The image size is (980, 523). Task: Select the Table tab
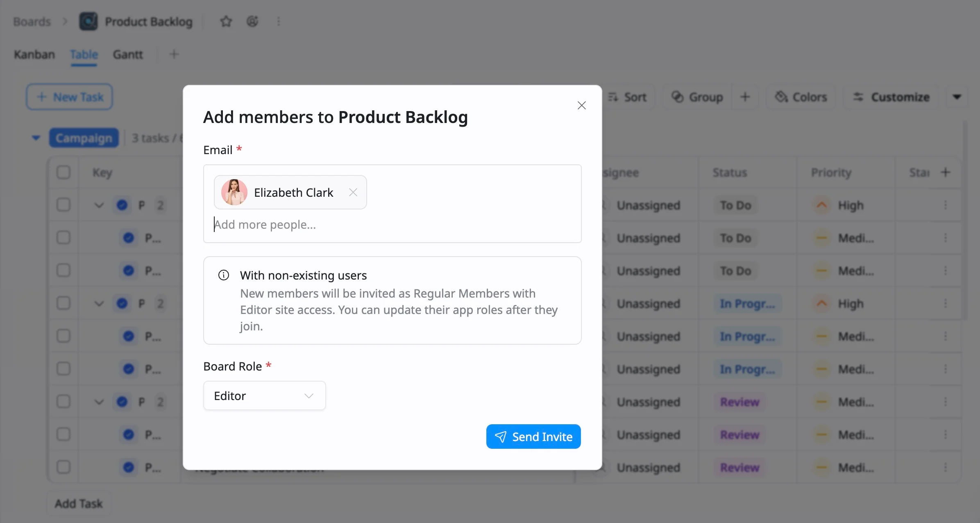point(84,55)
